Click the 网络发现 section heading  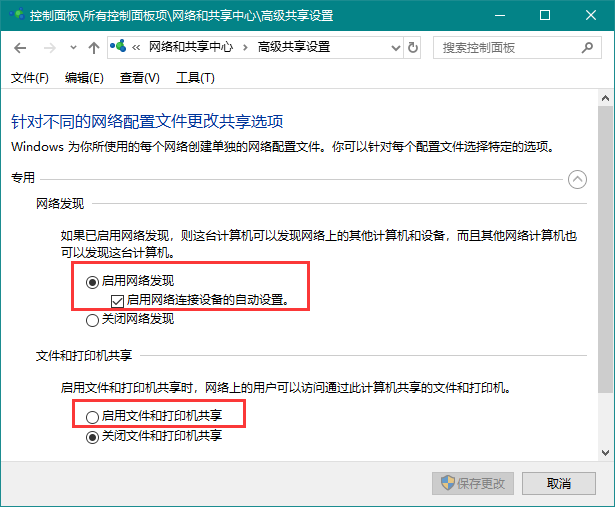click(60, 204)
